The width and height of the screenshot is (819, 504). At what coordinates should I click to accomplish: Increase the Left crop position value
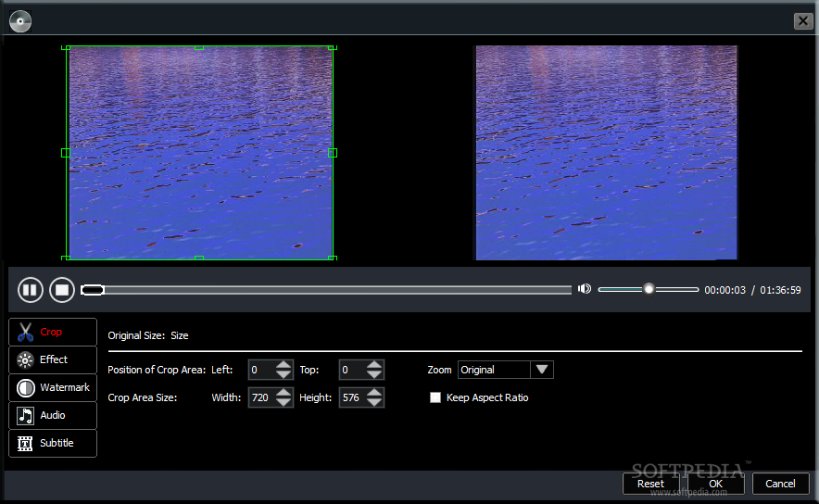(283, 364)
